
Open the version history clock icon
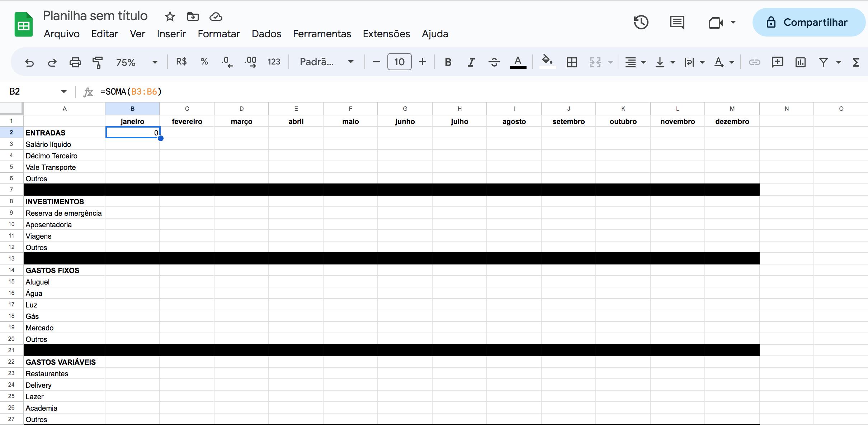coord(641,22)
